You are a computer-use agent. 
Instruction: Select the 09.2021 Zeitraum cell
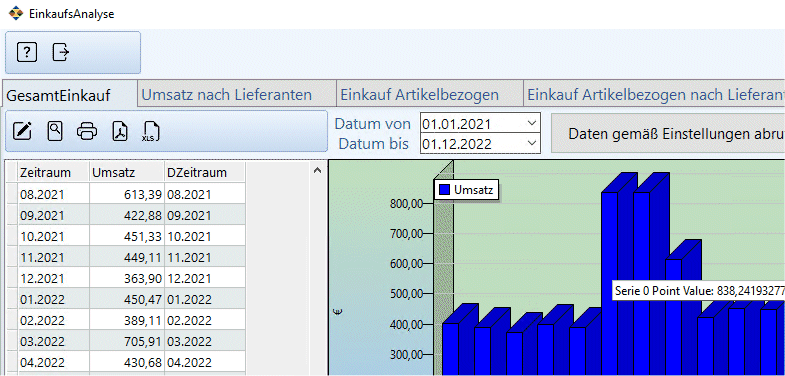(x=53, y=216)
